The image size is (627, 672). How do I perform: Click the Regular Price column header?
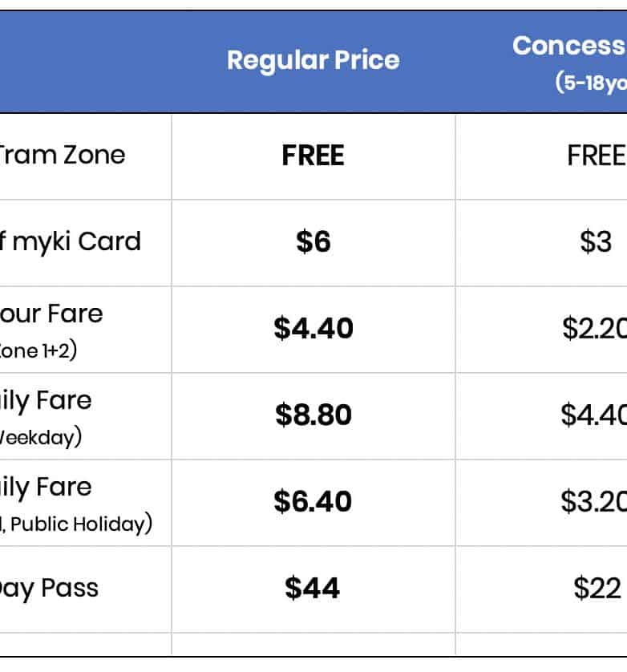tap(313, 60)
